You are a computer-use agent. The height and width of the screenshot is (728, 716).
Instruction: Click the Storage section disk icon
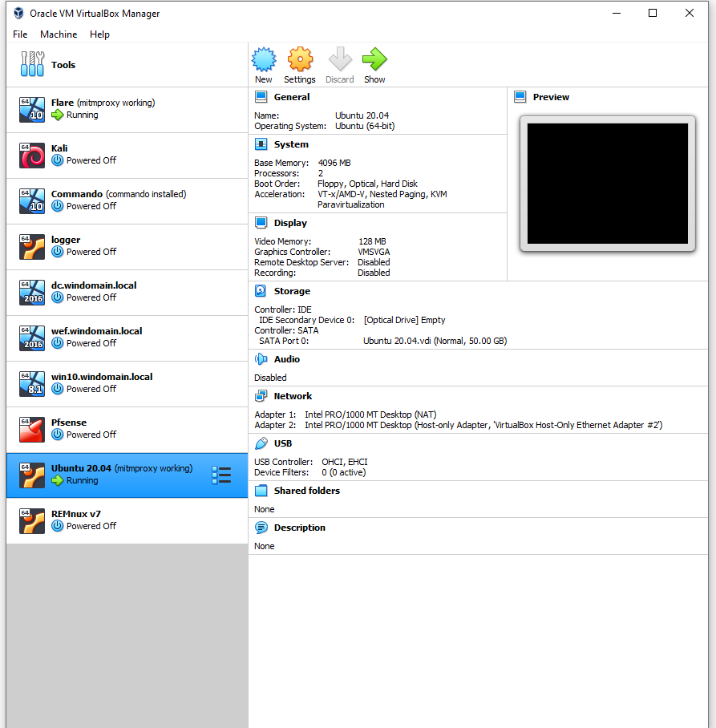(261, 291)
